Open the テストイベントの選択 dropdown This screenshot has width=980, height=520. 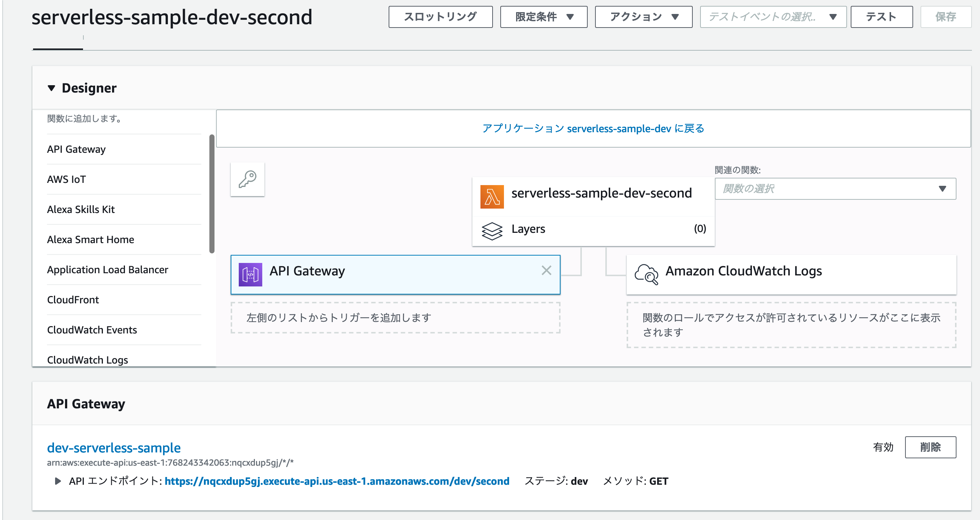(x=773, y=17)
